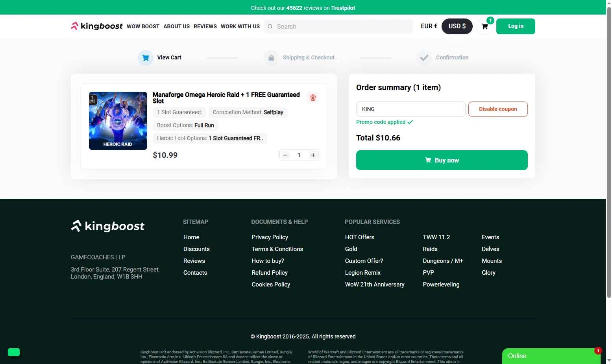
Task: Open WoW 21th Anniversary link
Action: click(375, 285)
